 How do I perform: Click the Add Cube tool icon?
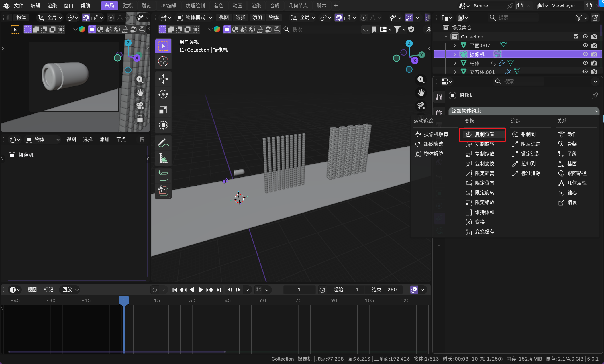click(x=163, y=176)
